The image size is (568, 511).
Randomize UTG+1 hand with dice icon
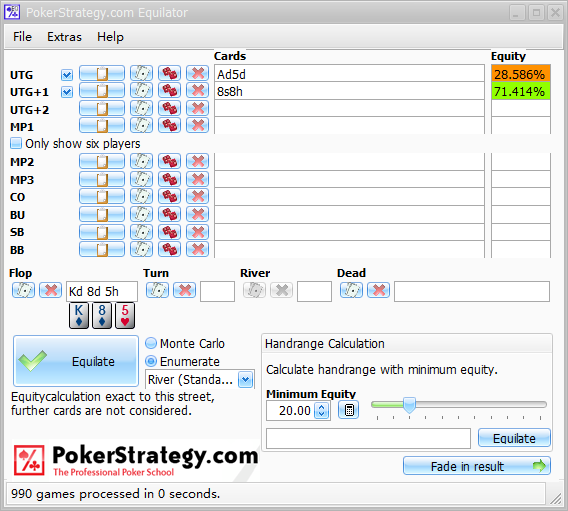pyautogui.click(x=169, y=91)
